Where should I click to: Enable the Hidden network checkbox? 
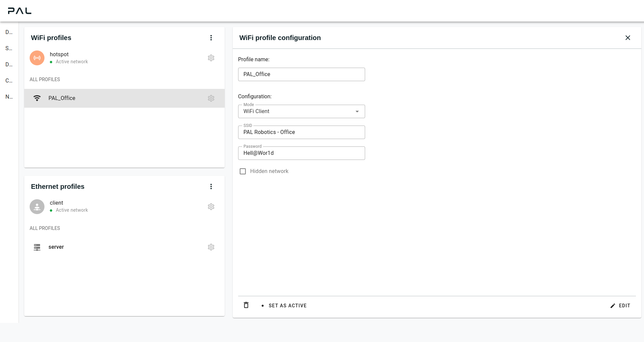pyautogui.click(x=243, y=171)
